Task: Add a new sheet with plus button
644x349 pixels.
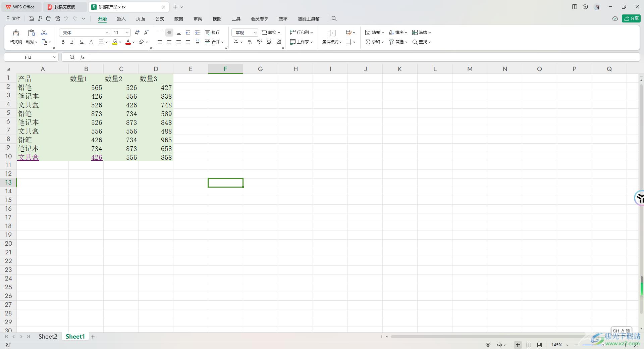Action: pyautogui.click(x=93, y=337)
